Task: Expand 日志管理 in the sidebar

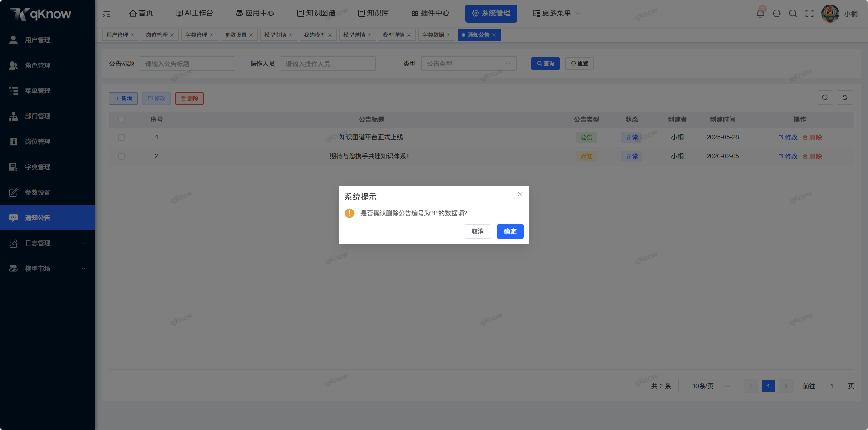Action: [x=48, y=243]
